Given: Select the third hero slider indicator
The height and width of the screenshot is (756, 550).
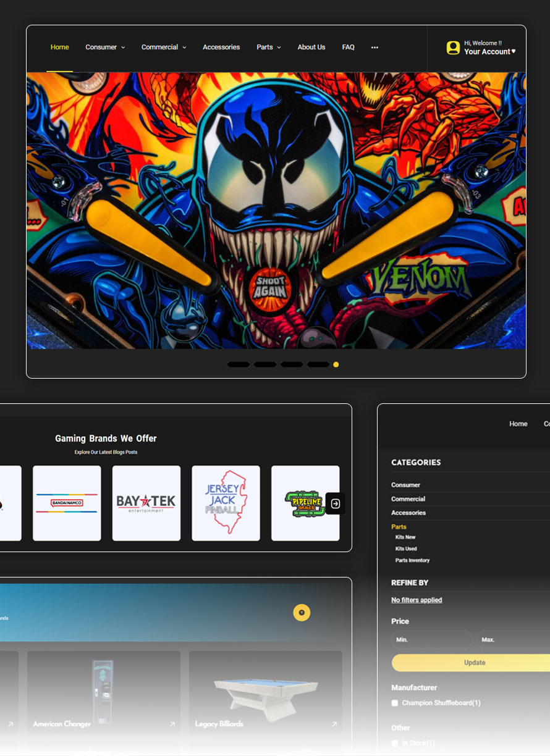Looking at the screenshot, I should pos(292,364).
